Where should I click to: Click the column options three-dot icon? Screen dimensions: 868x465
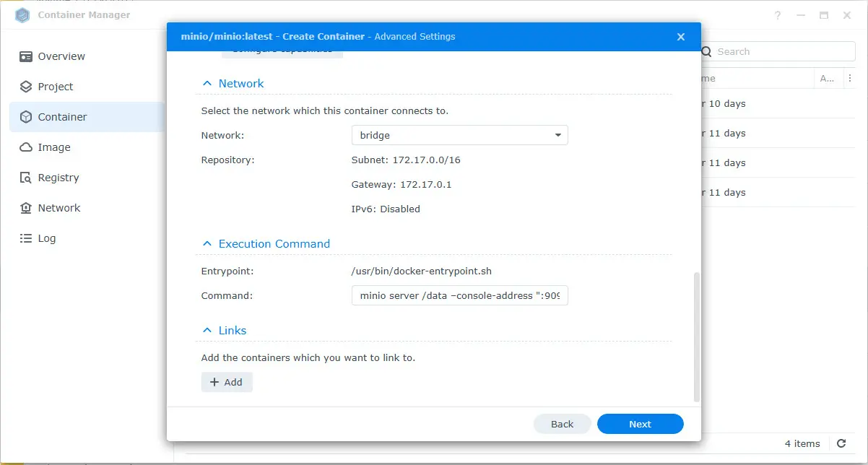[850, 78]
